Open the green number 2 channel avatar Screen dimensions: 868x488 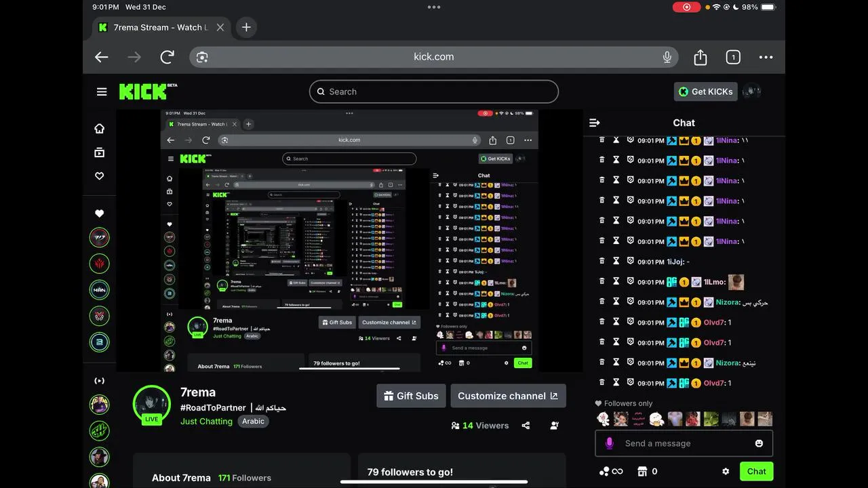(x=100, y=341)
